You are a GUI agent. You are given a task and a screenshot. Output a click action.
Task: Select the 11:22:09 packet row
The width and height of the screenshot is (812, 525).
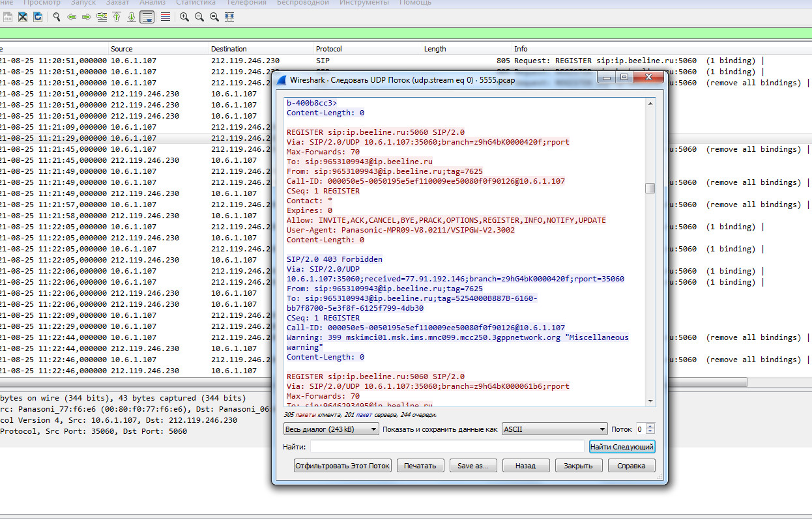[134, 315]
